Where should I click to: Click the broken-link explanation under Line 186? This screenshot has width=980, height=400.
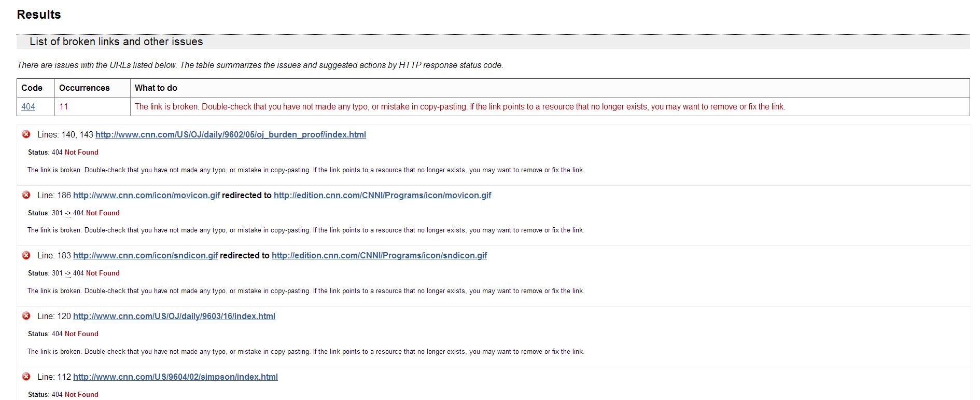[x=306, y=230]
